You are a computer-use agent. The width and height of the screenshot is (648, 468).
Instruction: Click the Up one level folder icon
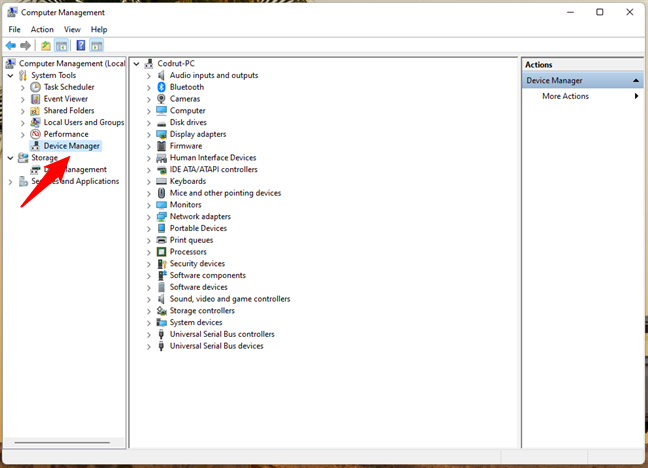point(46,45)
